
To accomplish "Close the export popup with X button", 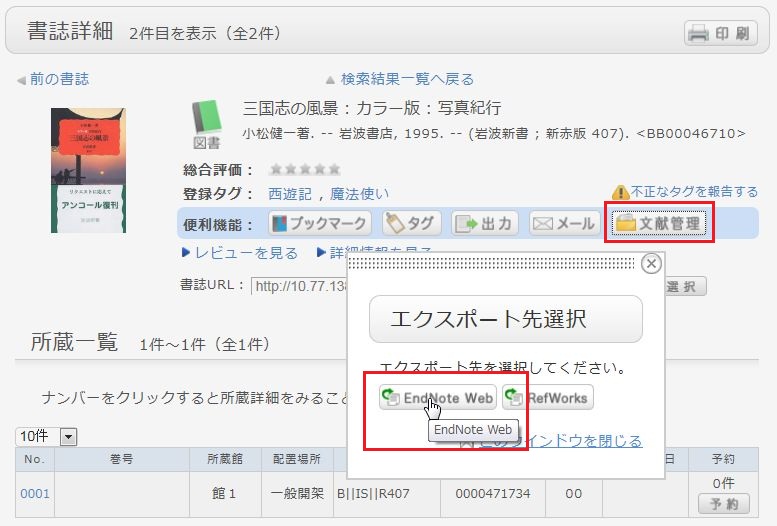I will coord(651,264).
